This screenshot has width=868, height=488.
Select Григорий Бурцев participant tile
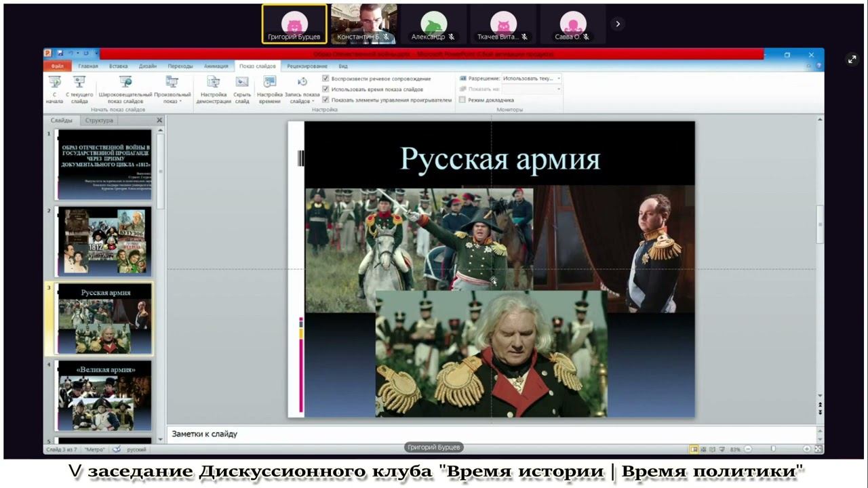tap(294, 24)
